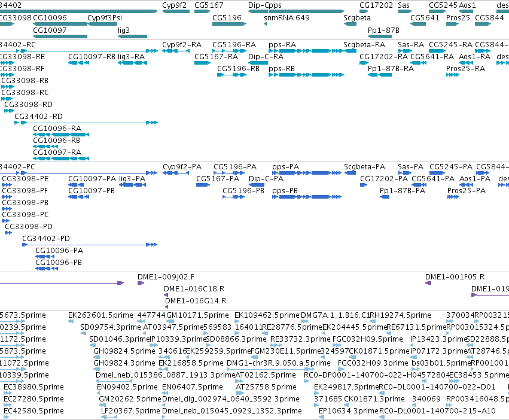Click the lig3-RA transcript label
The height and width of the screenshot is (420, 509).
[x=131, y=56]
